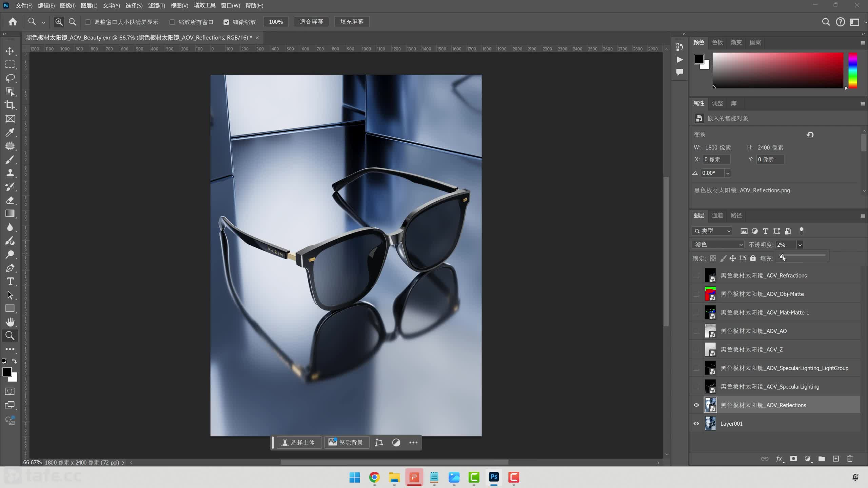Screen dimensions: 868x488
Task: Open the 图像 (Image) menu
Action: pyautogui.click(x=68, y=5)
